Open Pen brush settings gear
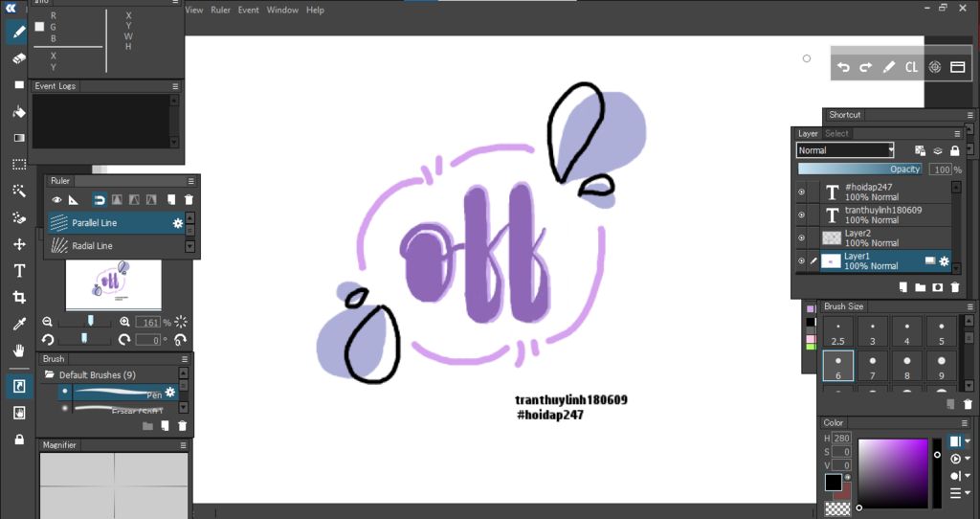 (x=170, y=393)
